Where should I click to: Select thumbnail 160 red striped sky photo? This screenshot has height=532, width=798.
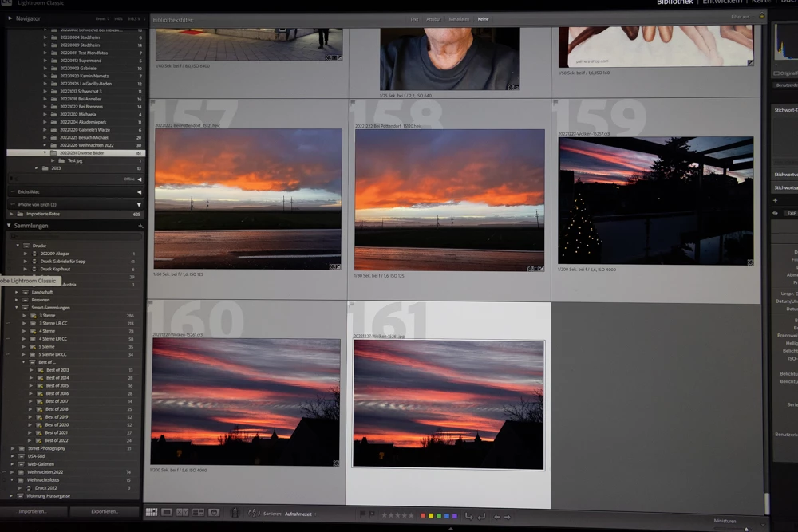(246, 402)
